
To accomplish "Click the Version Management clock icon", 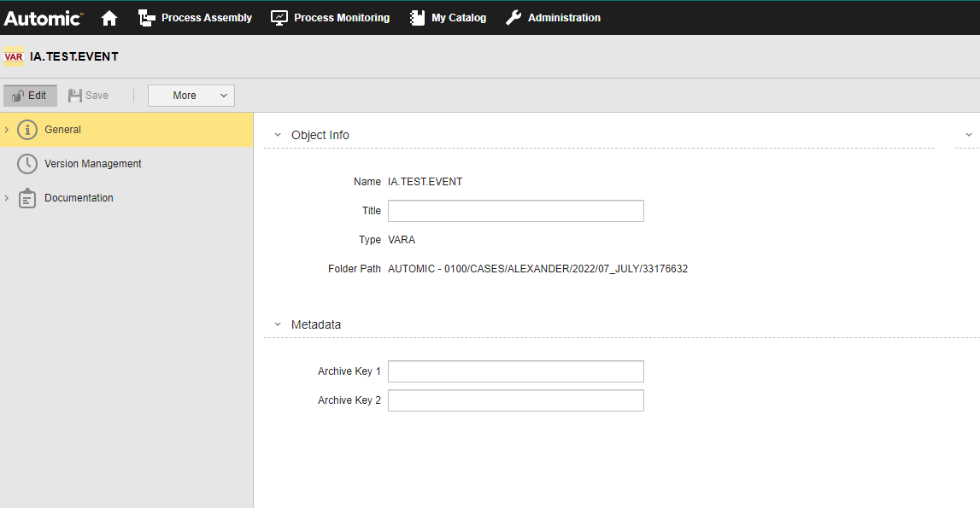I will [x=27, y=164].
